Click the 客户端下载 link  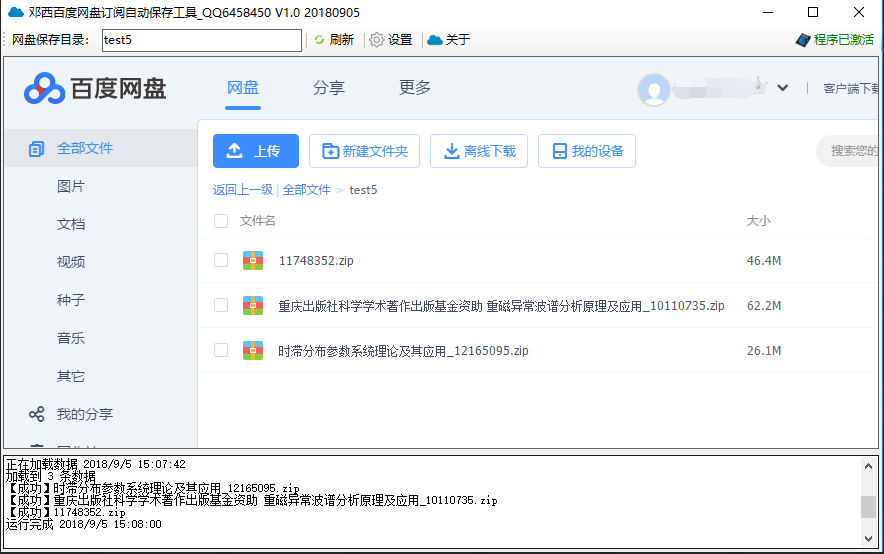(851, 88)
